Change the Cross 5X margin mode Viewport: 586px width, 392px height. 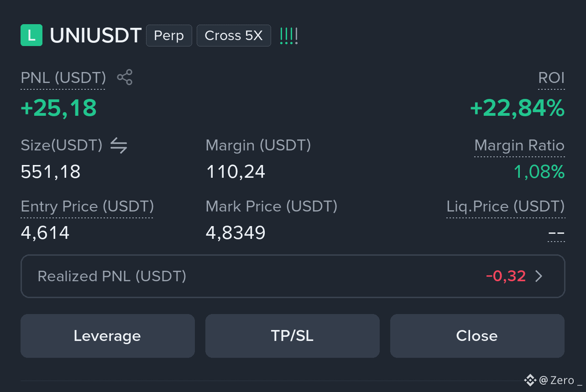(x=234, y=36)
